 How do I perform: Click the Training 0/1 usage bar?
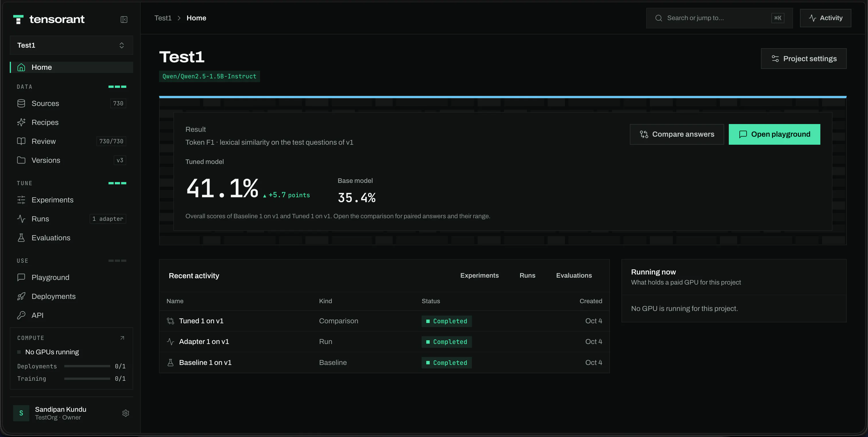click(x=87, y=379)
